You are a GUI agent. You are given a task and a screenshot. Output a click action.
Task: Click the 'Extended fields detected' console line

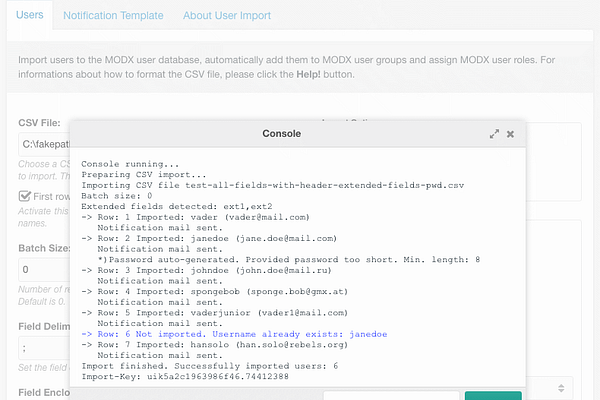tap(177, 206)
